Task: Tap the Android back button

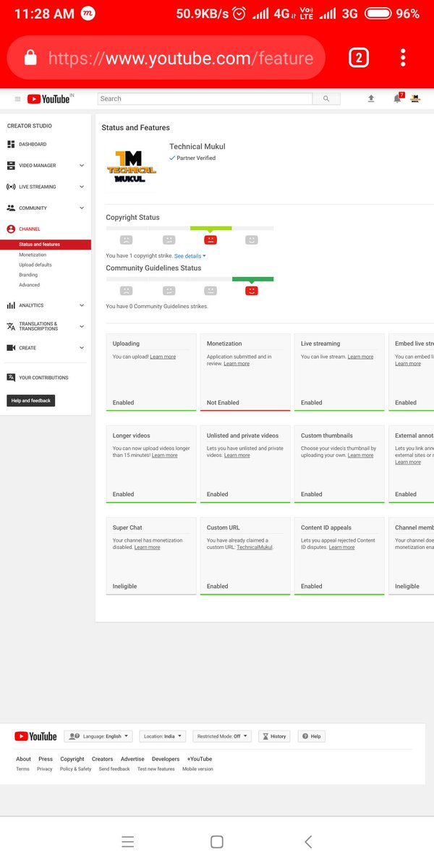Action: (308, 841)
